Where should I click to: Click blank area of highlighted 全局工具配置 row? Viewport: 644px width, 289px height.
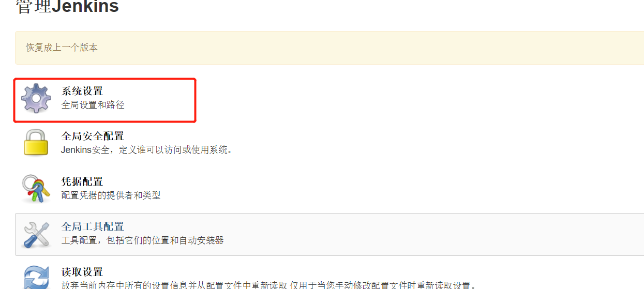coord(414,234)
